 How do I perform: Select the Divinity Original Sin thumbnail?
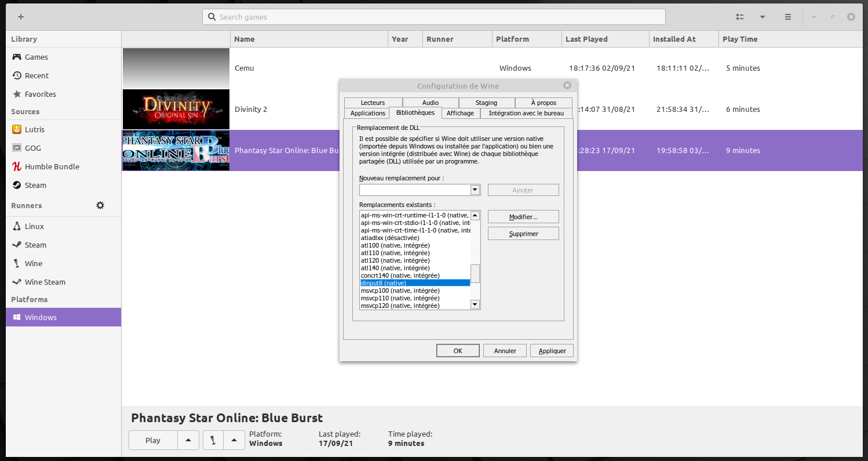[176, 109]
